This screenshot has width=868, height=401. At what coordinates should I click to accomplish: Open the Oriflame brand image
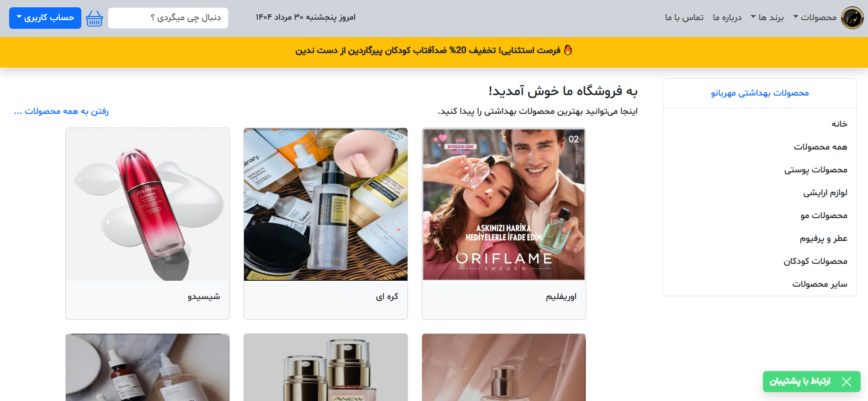[504, 204]
